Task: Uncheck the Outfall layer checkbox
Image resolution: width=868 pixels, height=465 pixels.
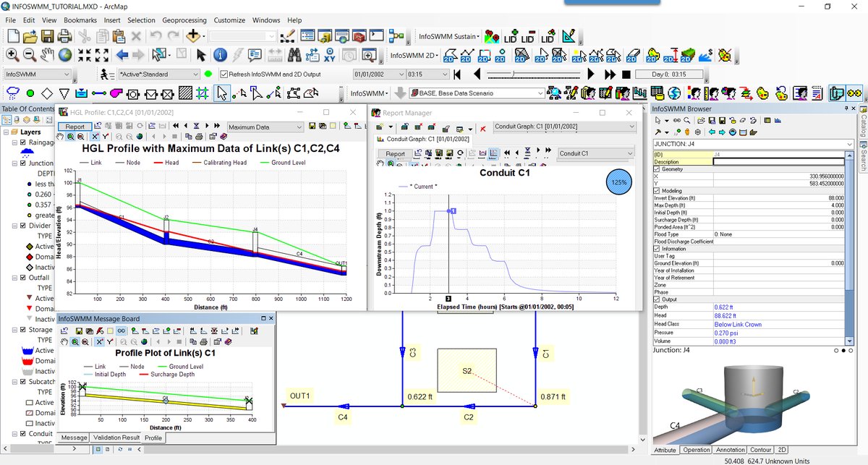Action: 24,278
